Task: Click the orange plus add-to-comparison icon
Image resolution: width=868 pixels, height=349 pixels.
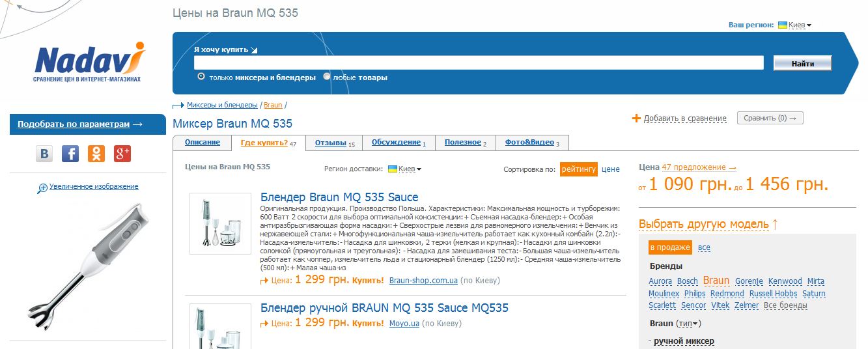Action: click(x=636, y=119)
